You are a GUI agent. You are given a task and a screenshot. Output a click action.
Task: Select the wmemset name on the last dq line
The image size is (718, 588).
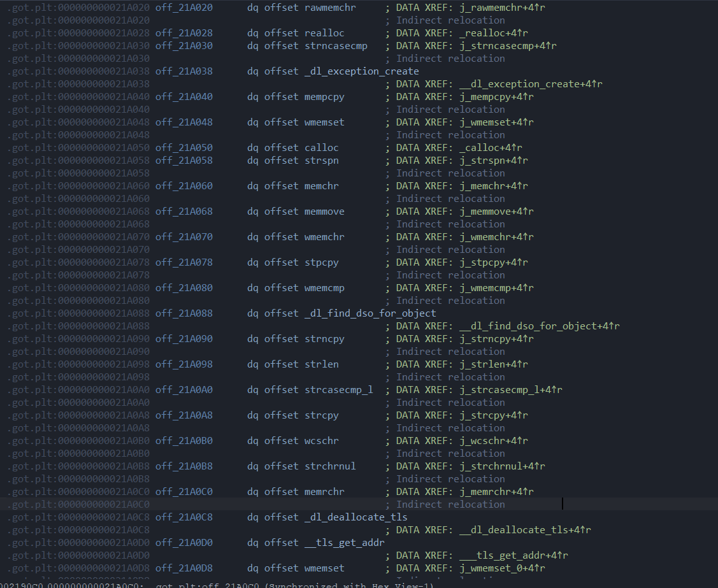click(x=324, y=568)
